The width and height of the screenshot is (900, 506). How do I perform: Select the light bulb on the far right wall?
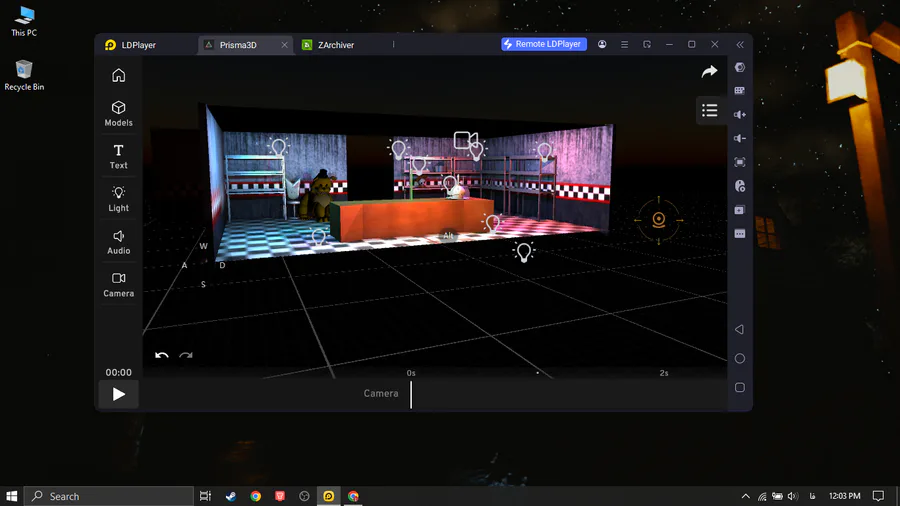click(x=544, y=152)
